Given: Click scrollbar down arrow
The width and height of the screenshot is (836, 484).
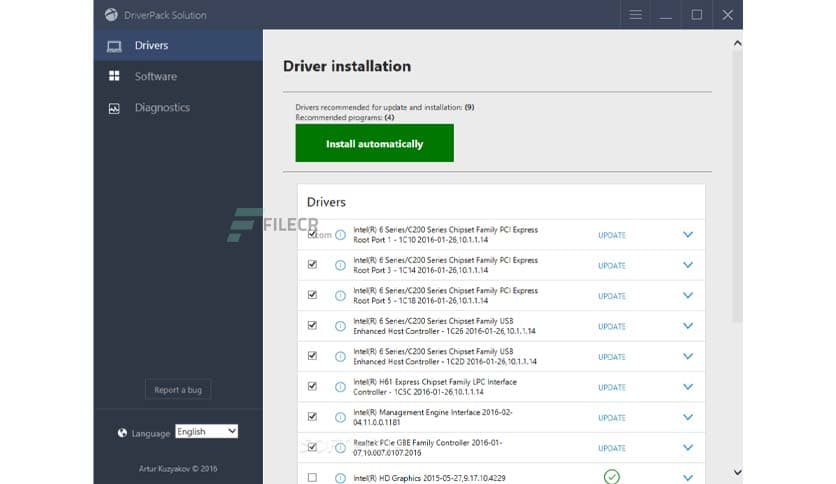Looking at the screenshot, I should (x=737, y=472).
